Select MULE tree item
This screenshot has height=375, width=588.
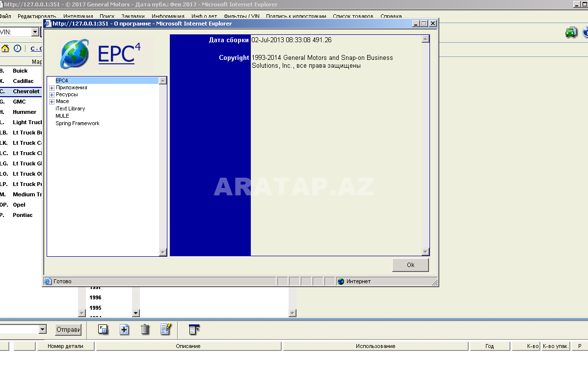coord(62,116)
